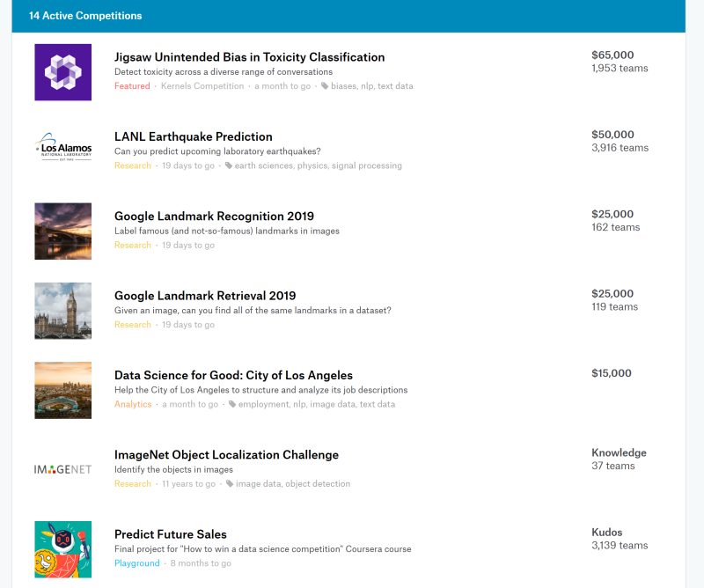Click '11 years to go' deadline text
The height and width of the screenshot is (588, 704).
pos(188,484)
